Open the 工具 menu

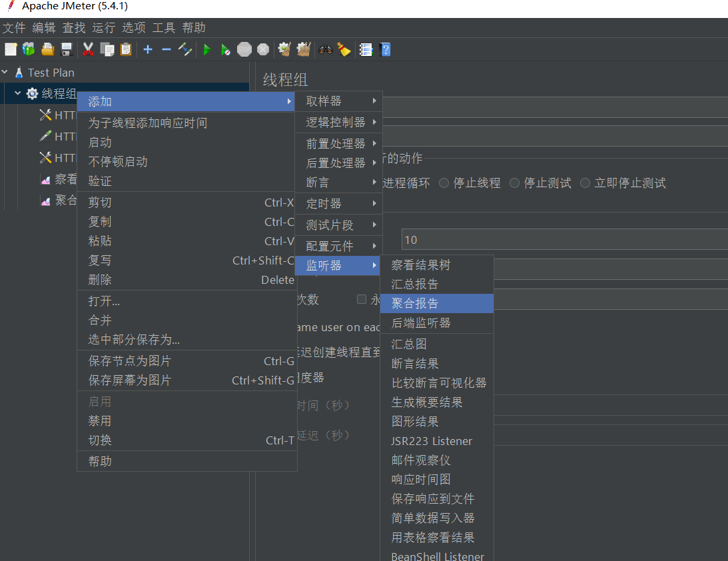point(164,28)
